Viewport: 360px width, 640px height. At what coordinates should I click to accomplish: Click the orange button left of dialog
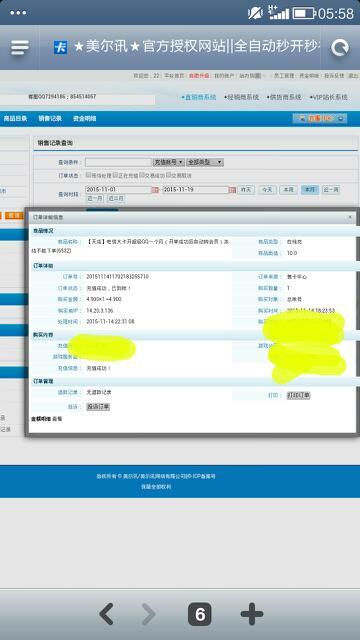point(15,216)
